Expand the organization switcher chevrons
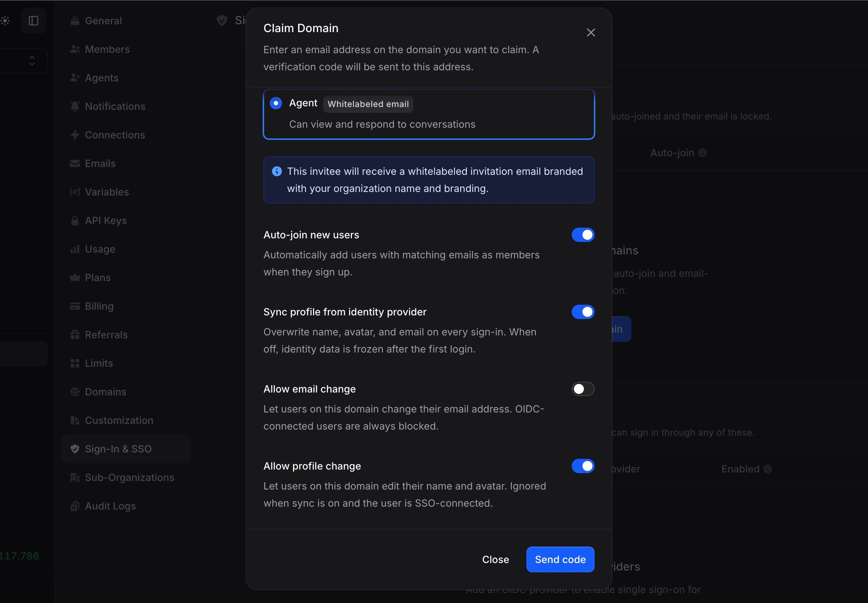Viewport: 868px width, 603px height. pos(32,60)
